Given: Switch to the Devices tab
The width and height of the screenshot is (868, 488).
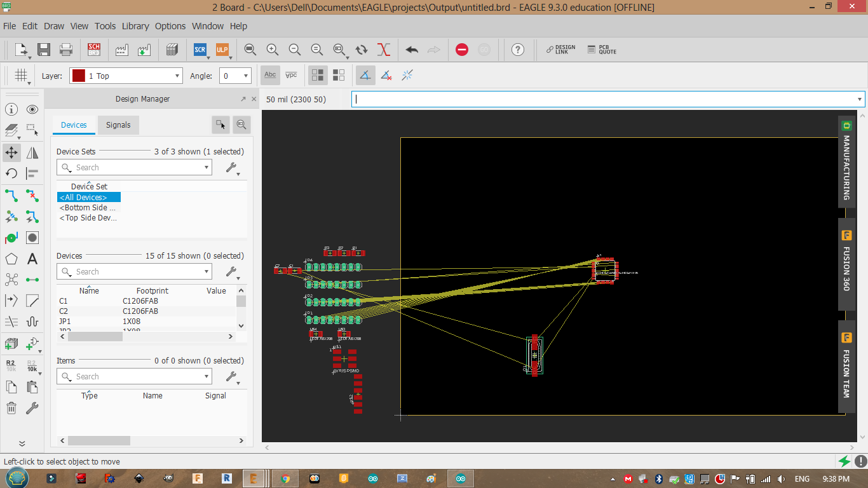Looking at the screenshot, I should (x=74, y=125).
